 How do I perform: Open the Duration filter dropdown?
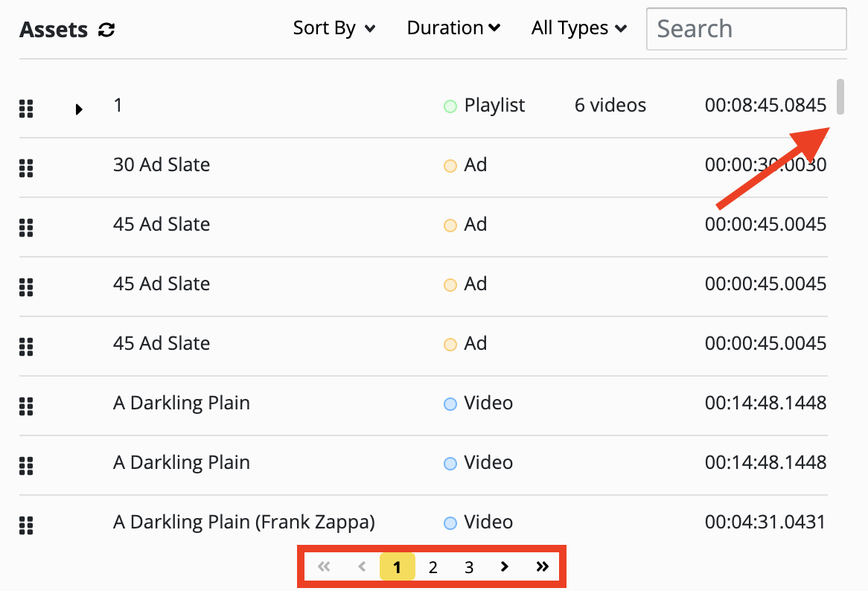tap(453, 28)
